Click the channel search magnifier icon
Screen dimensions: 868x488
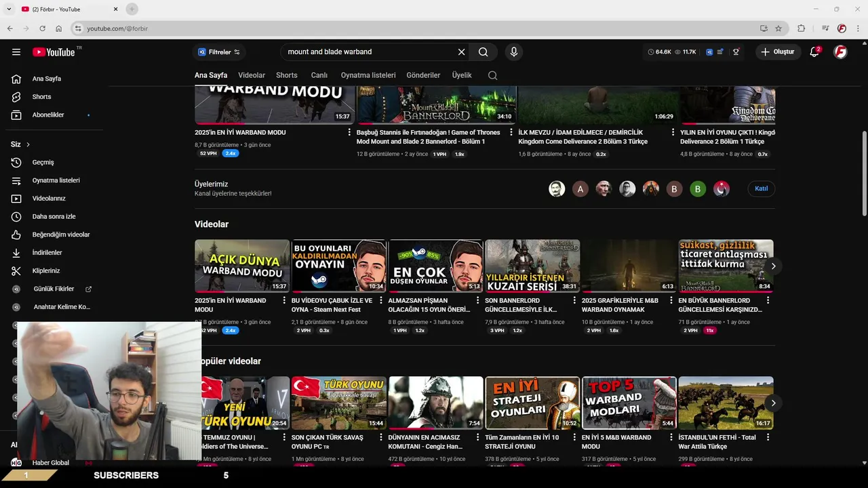[493, 75]
